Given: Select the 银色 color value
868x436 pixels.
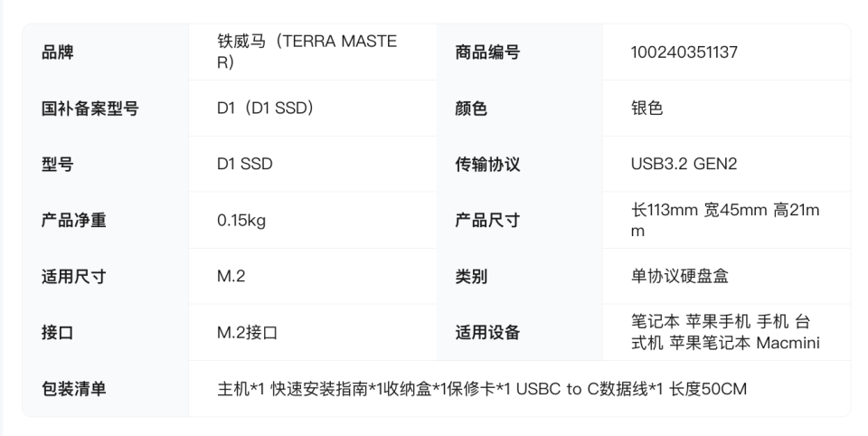Looking at the screenshot, I should pos(646,109).
